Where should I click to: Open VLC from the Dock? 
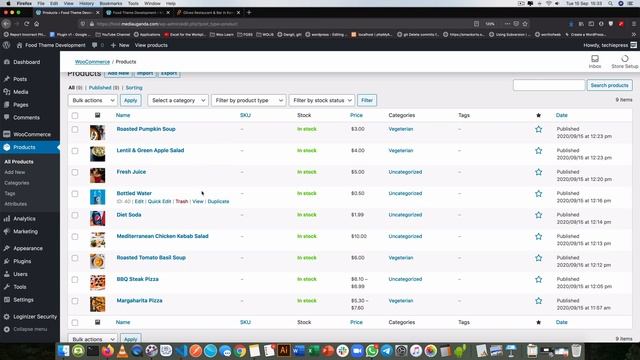122,351
